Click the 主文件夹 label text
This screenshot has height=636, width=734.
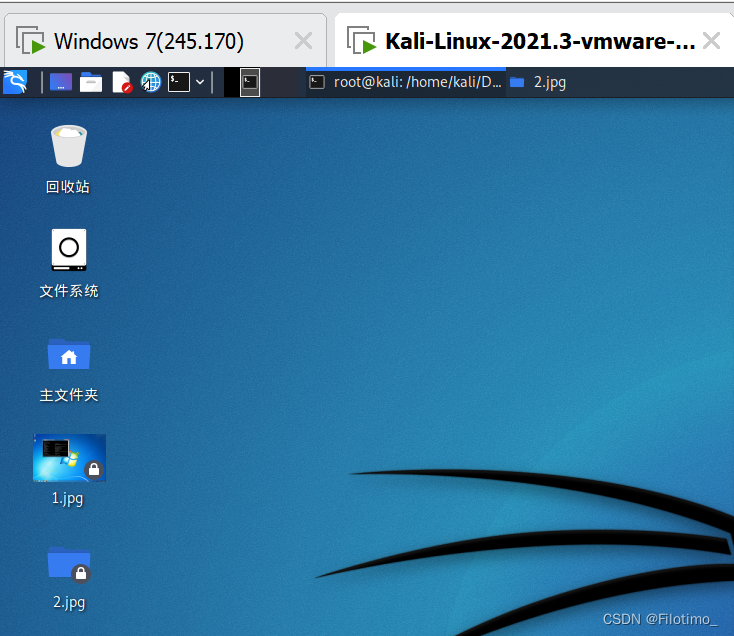(69, 395)
